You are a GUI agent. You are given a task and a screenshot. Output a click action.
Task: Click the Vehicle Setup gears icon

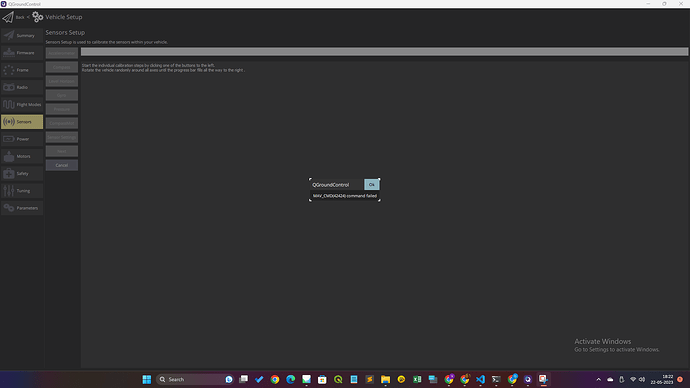click(x=37, y=17)
